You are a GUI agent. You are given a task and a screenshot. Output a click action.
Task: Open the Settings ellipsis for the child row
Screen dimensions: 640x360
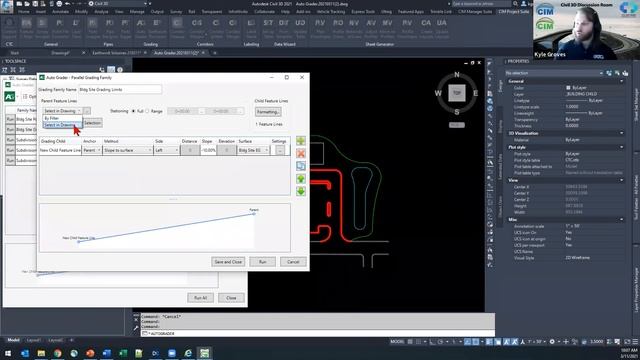pos(280,150)
